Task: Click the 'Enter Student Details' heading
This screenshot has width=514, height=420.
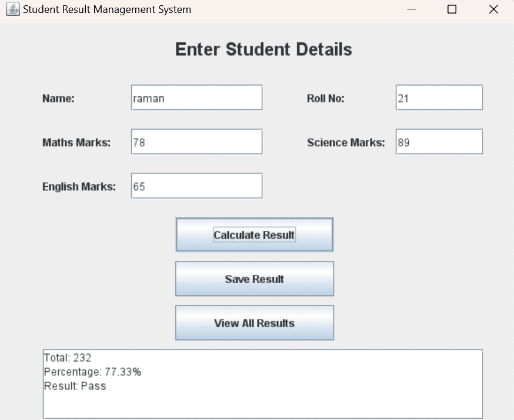Action: pyautogui.click(x=263, y=49)
